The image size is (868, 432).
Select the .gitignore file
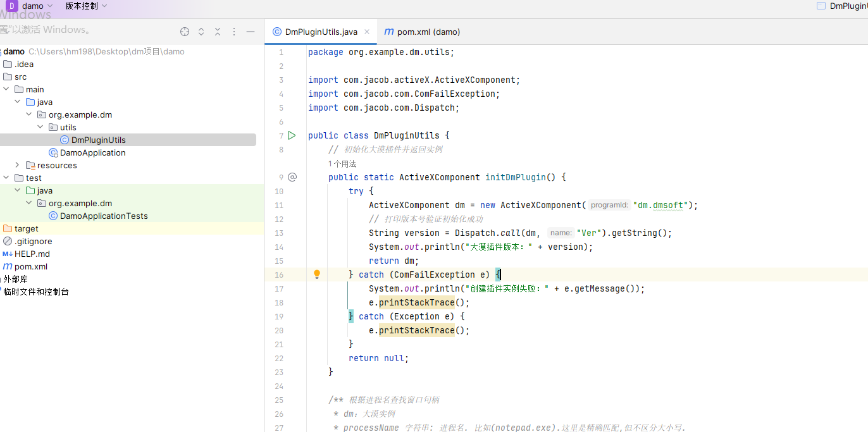(x=28, y=241)
